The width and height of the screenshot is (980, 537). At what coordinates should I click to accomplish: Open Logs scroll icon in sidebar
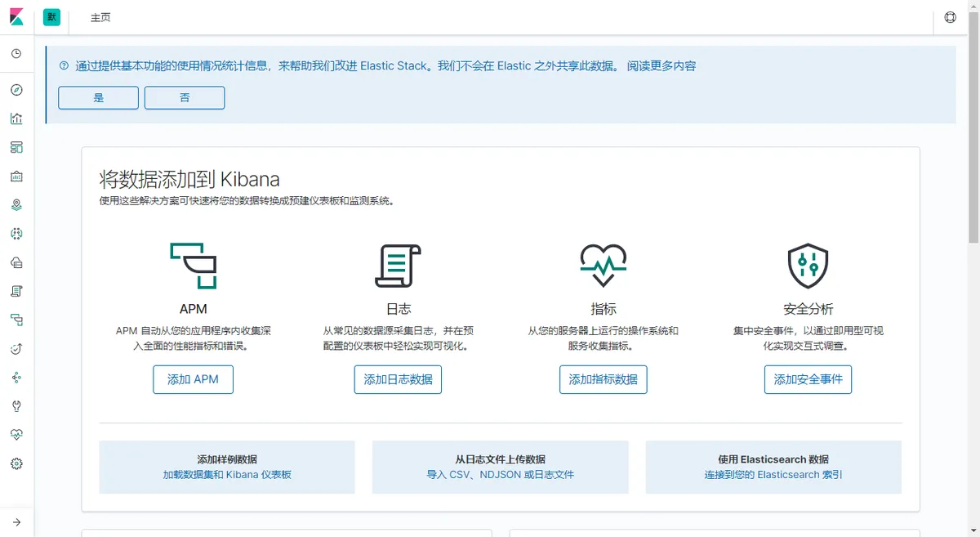click(x=16, y=291)
